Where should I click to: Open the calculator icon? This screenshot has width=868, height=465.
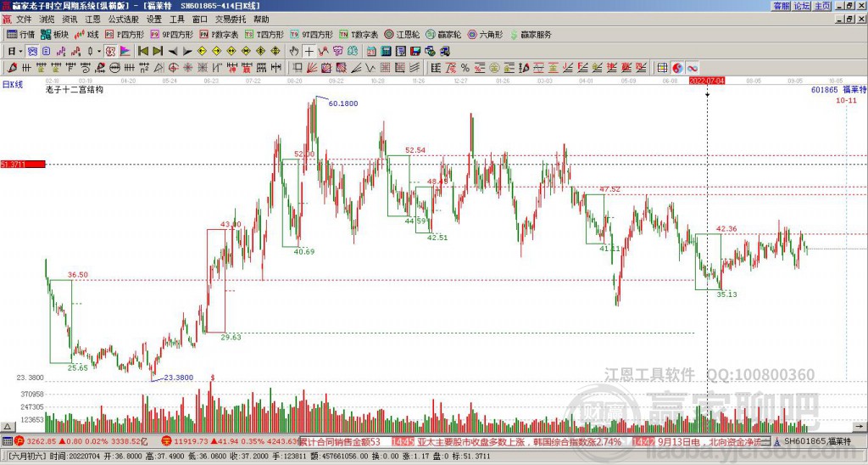tap(386, 52)
